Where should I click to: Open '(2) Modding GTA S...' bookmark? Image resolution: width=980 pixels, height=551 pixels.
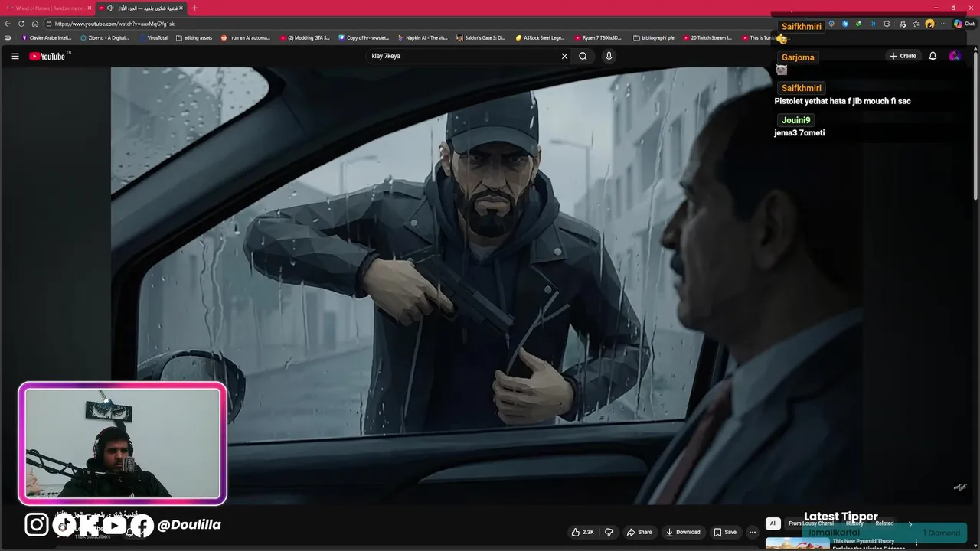point(305,37)
